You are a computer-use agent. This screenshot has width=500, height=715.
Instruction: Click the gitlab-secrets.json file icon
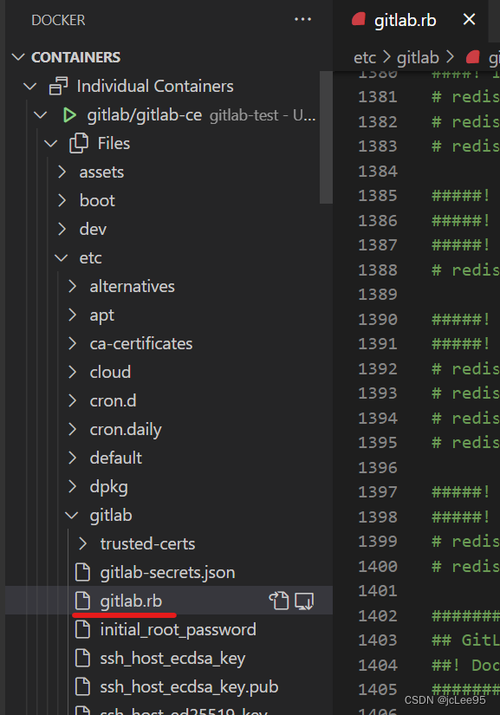pos(82,572)
